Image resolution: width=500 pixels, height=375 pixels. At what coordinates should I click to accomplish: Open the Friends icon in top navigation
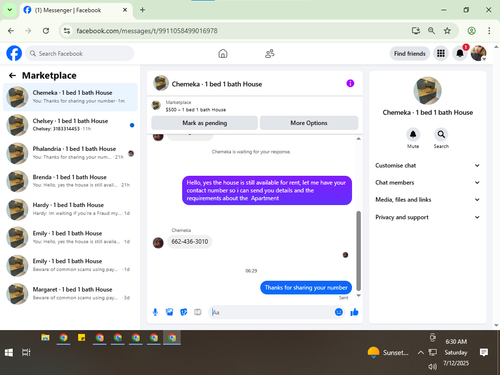tap(270, 54)
